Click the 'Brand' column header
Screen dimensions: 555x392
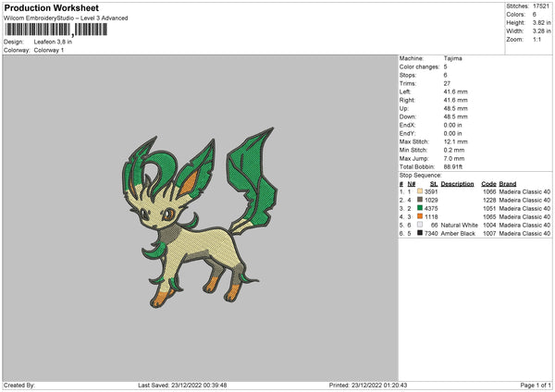508,184
